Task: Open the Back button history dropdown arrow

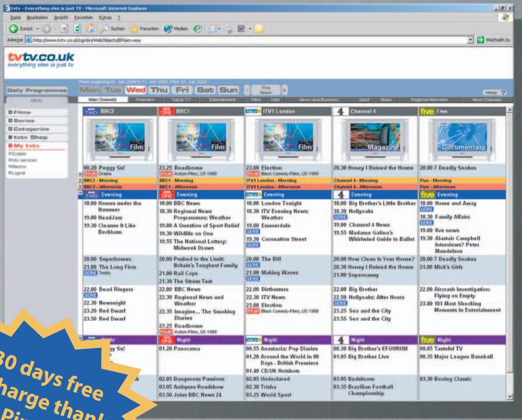Action: 37,29
